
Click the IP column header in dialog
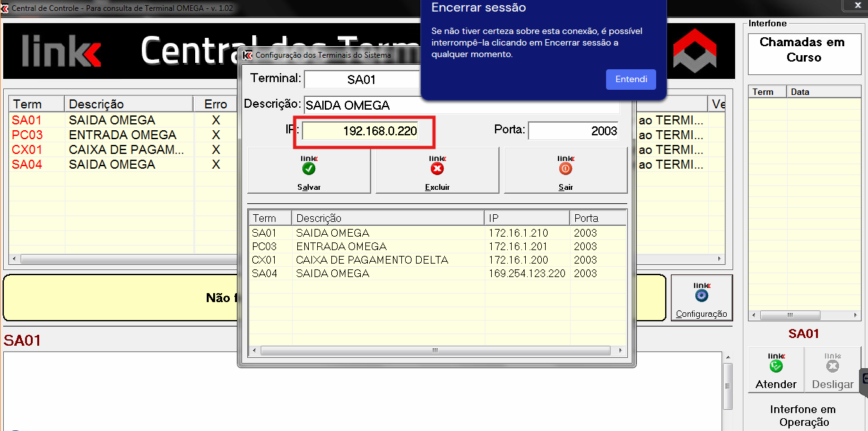tap(526, 218)
